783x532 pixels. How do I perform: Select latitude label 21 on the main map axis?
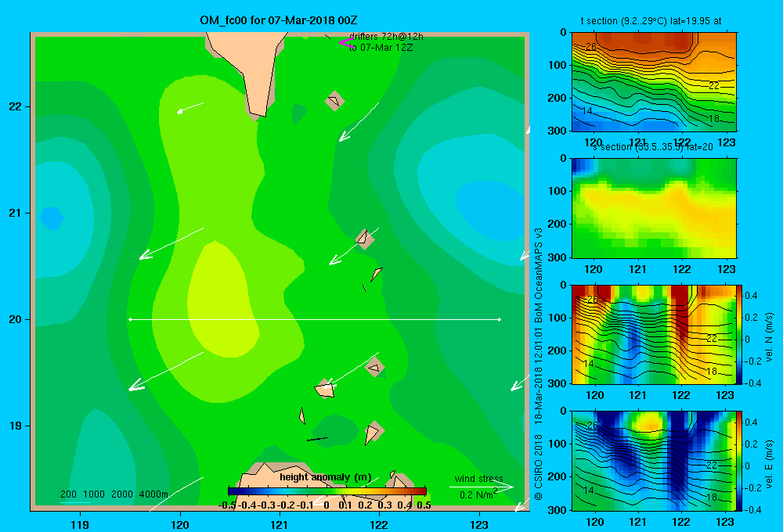pyautogui.click(x=16, y=213)
